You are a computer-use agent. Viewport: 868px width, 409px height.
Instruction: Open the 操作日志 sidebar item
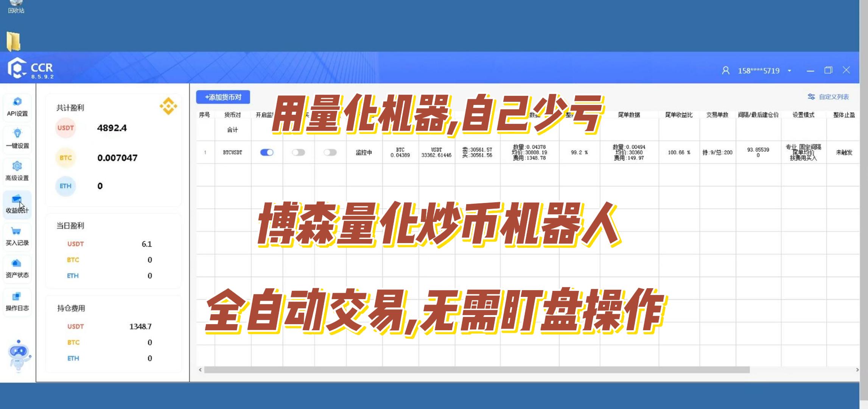coord(17,301)
